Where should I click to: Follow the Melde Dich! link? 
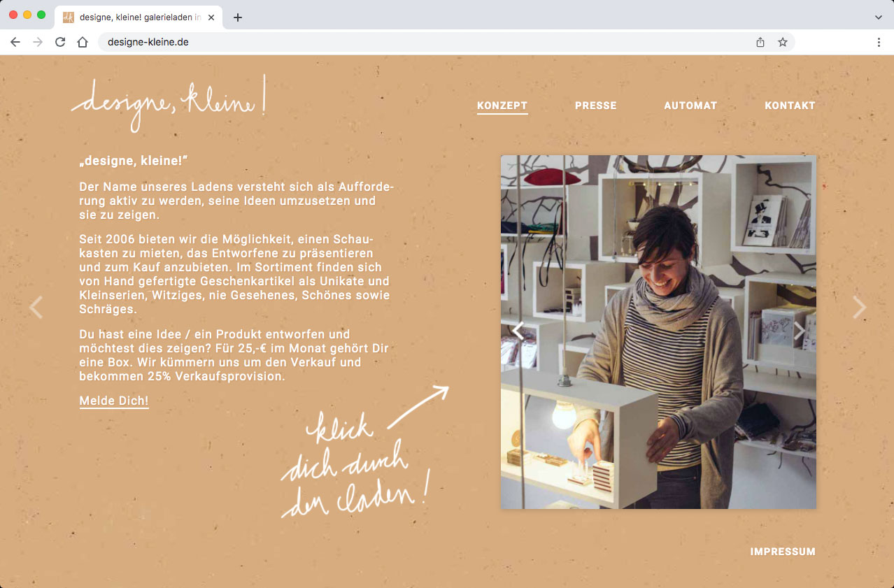[x=114, y=401]
